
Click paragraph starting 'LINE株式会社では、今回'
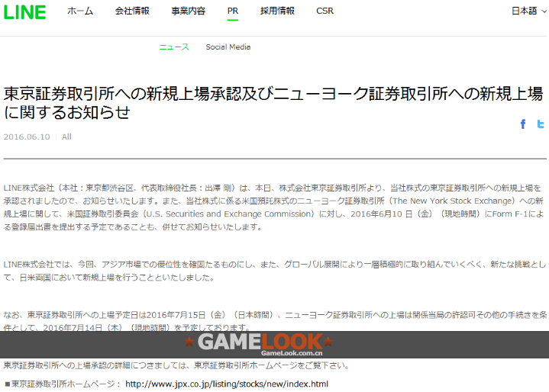click(275, 271)
